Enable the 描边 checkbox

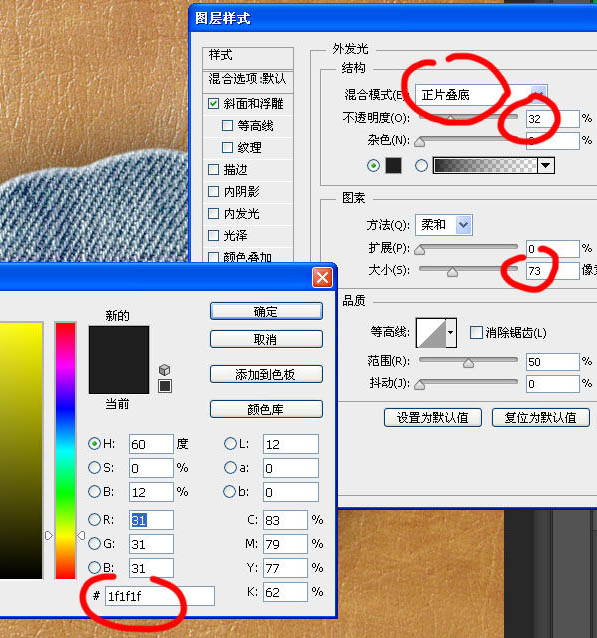213,169
